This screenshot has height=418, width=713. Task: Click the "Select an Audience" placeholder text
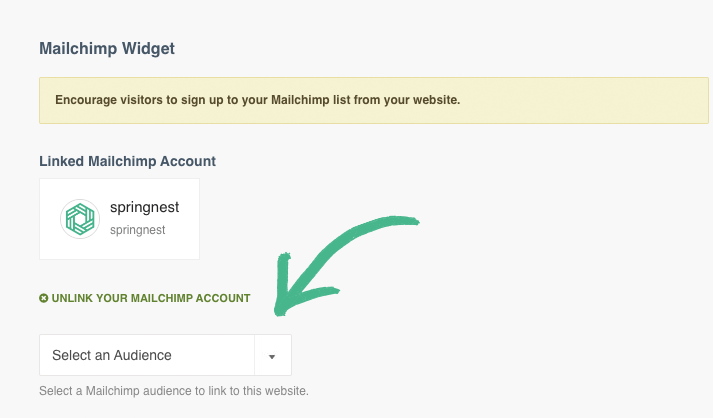point(112,355)
